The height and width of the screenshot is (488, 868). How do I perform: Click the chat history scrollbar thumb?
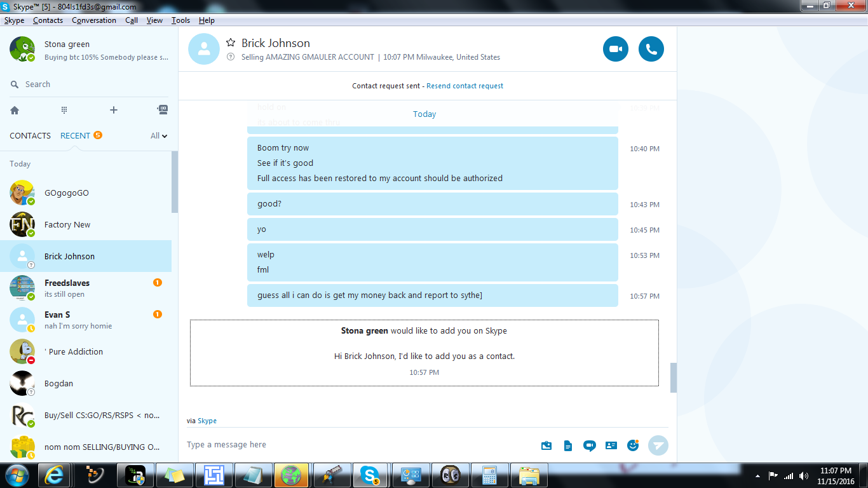pos(674,378)
